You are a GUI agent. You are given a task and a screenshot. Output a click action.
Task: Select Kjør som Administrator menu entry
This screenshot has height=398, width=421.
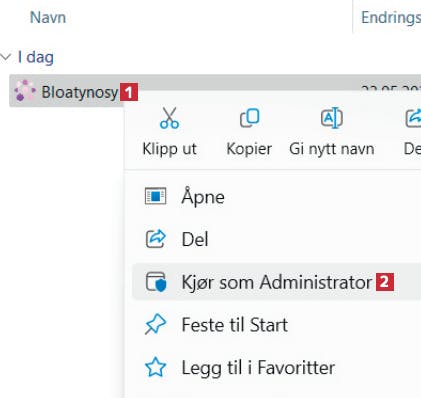coord(277,282)
